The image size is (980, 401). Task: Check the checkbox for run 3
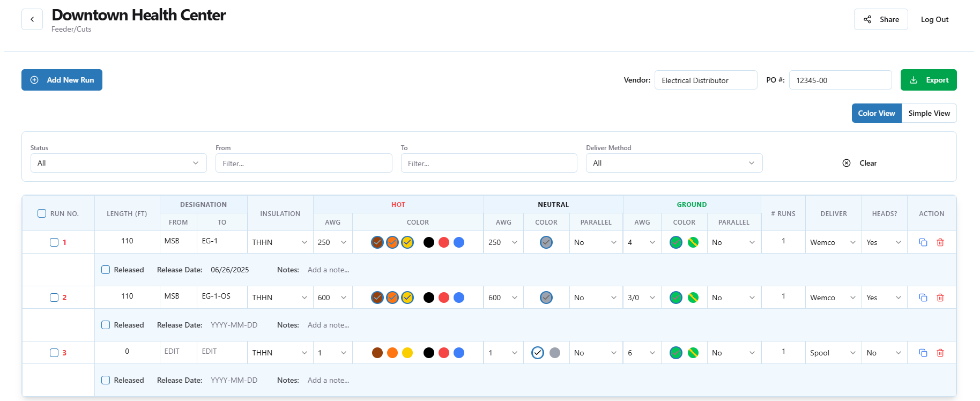pos(54,353)
